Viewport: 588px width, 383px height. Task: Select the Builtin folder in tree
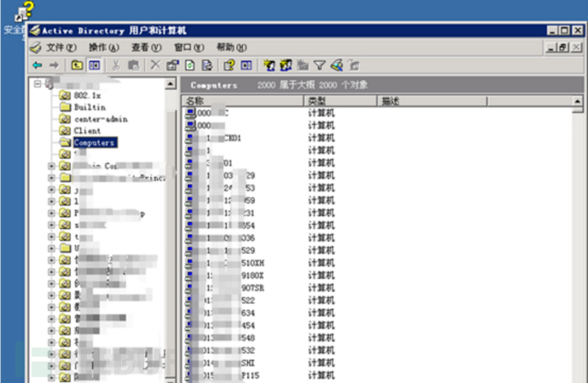87,107
